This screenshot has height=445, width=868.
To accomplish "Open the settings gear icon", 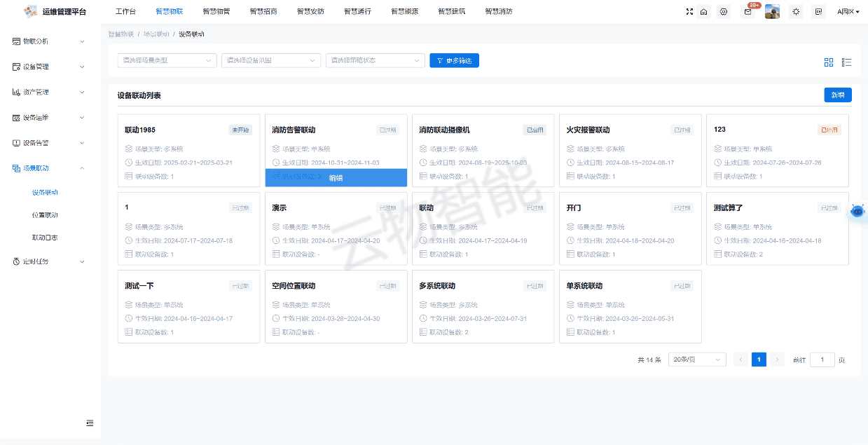I will [x=724, y=12].
